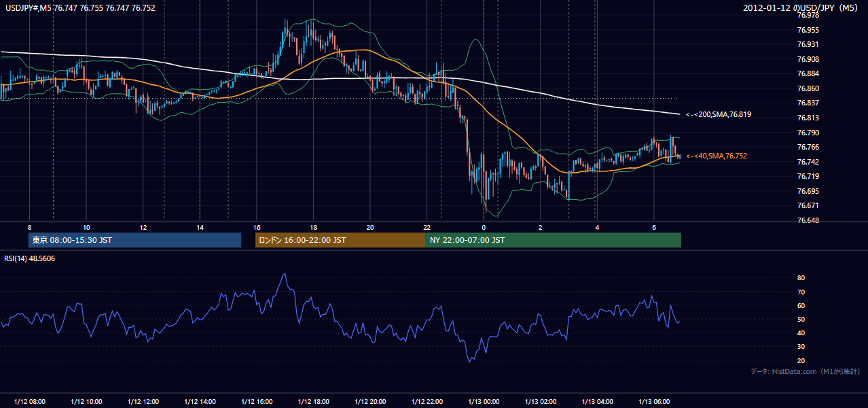Image resolution: width=868 pixels, height=408 pixels.
Task: Click the 2012-01-12 USD/JPY (M5) title
Action: click(802, 8)
